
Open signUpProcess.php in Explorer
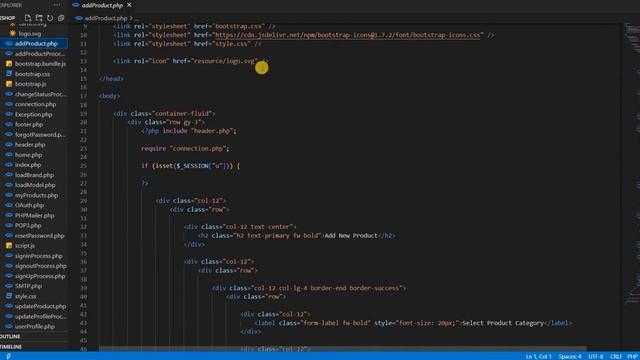tap(40, 276)
